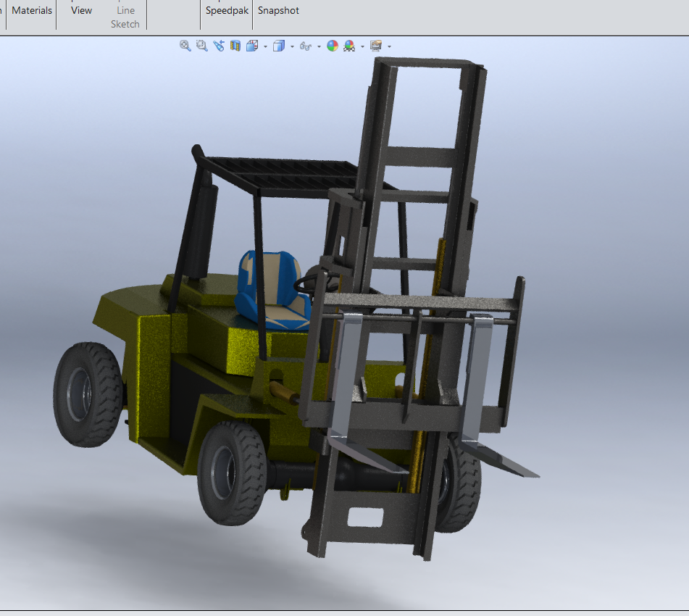689x616 pixels.
Task: Click the Edit Appearance color ball icon
Action: [333, 46]
